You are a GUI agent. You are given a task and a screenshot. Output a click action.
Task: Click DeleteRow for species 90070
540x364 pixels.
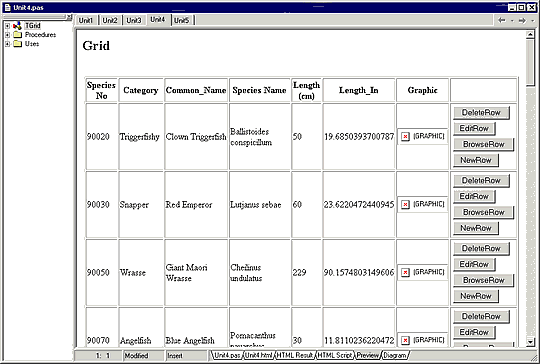pyautogui.click(x=481, y=316)
